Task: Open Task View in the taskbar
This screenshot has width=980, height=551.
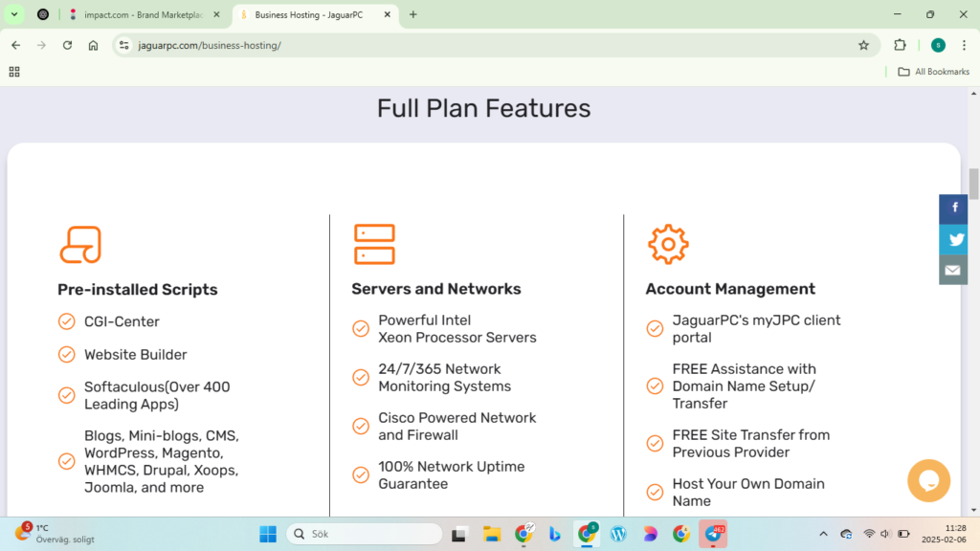Action: [x=459, y=534]
